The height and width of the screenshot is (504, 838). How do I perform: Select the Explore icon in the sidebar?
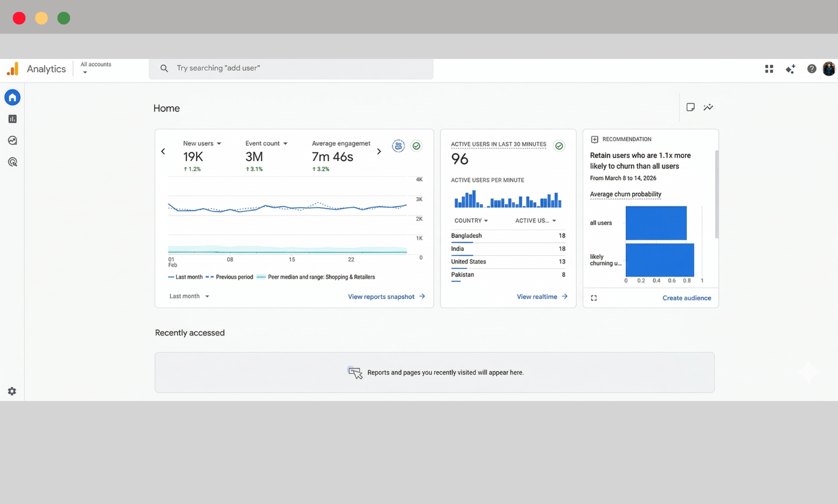pyautogui.click(x=12, y=140)
